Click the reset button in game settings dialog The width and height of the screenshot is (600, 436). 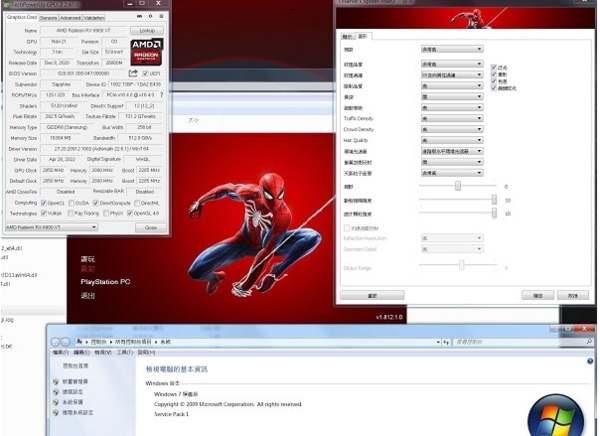pos(372,296)
